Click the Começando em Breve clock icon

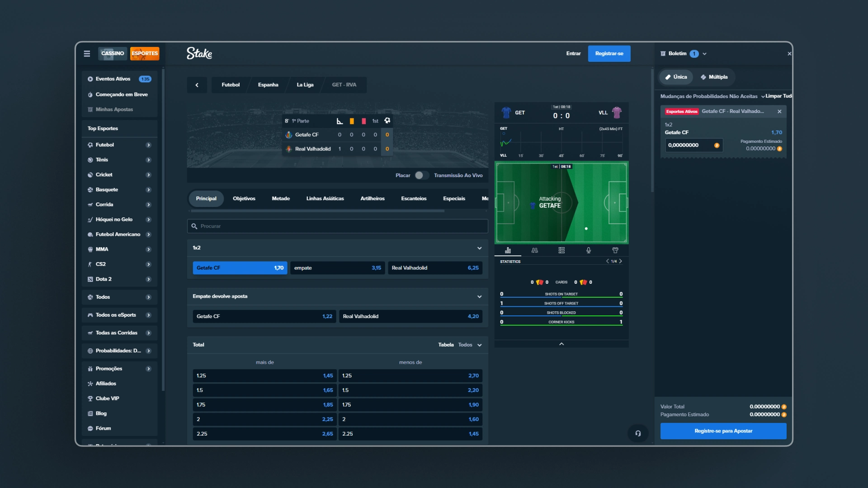pyautogui.click(x=90, y=95)
